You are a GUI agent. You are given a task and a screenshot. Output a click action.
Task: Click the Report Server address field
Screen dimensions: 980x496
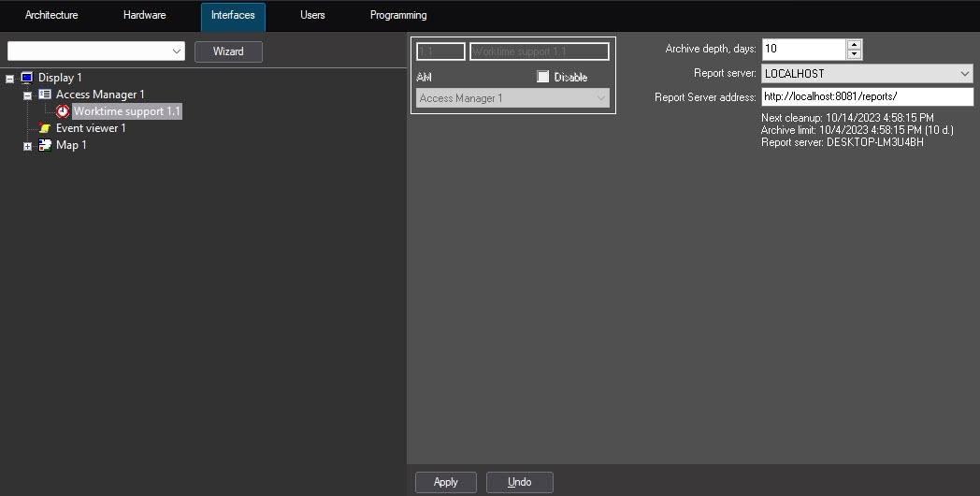pos(867,97)
